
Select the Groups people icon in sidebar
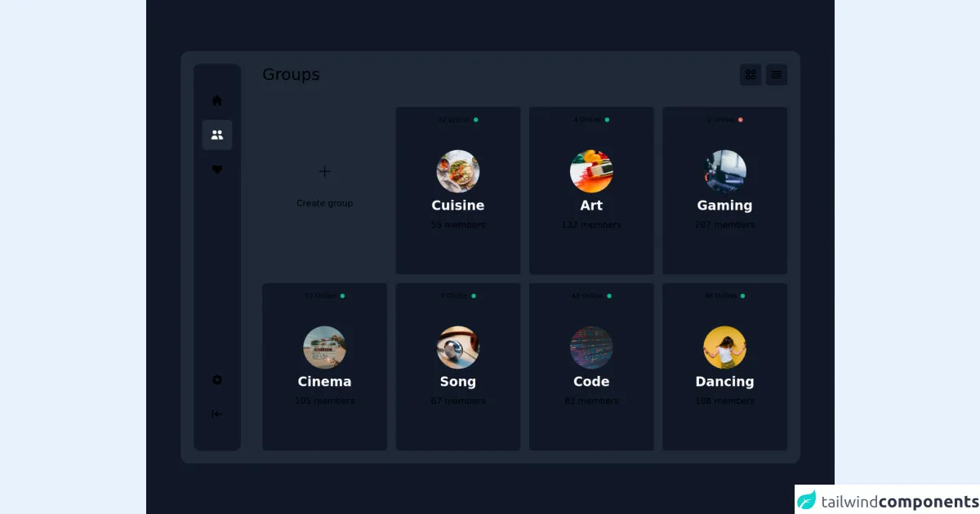[217, 135]
